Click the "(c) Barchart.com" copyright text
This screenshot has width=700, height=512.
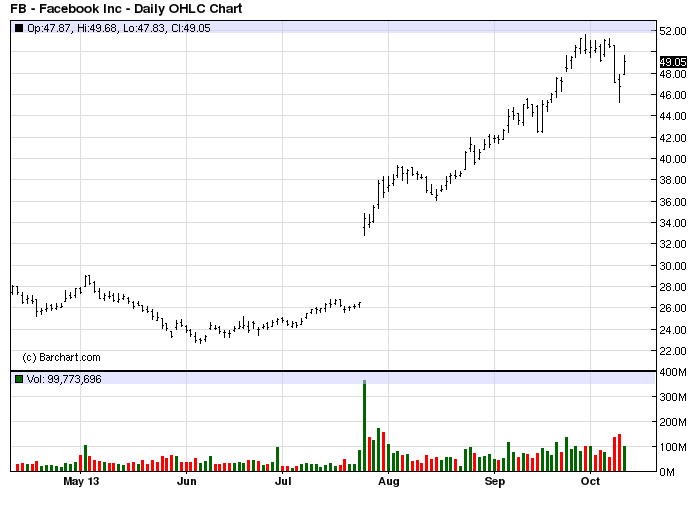pos(61,357)
